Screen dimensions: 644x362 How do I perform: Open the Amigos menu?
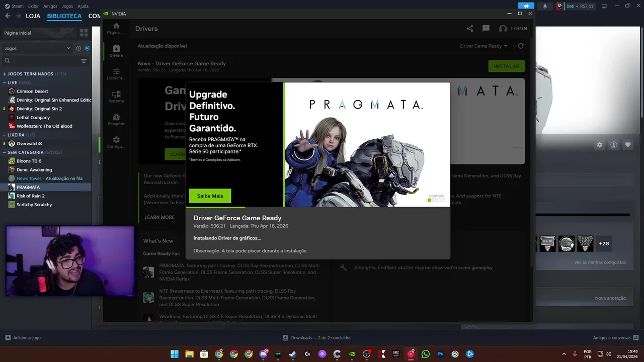(x=50, y=6)
